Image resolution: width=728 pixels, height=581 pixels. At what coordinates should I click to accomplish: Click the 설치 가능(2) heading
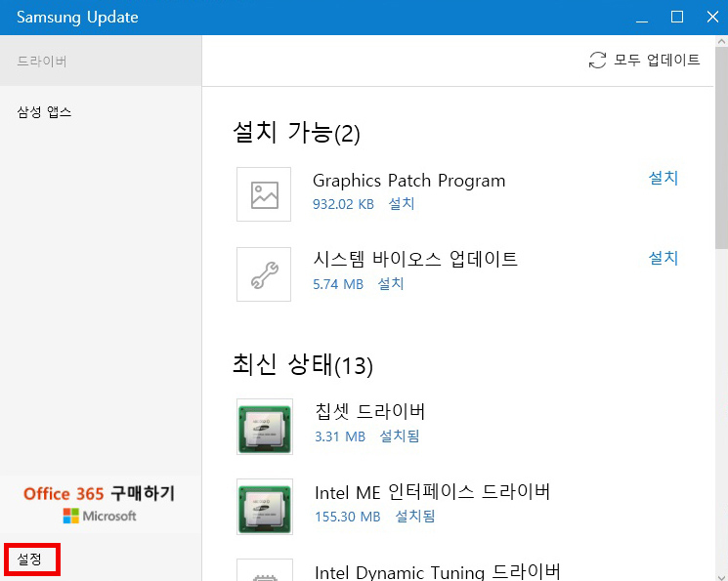pos(296,133)
